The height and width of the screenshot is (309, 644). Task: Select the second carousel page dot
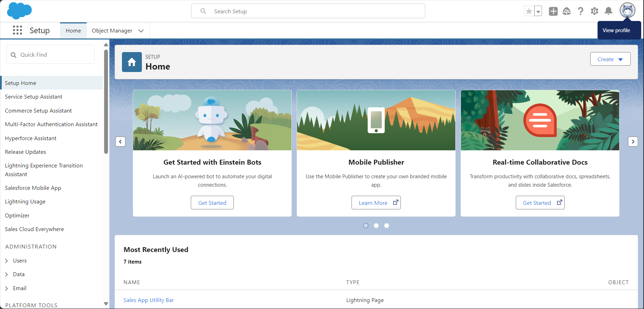376,225
